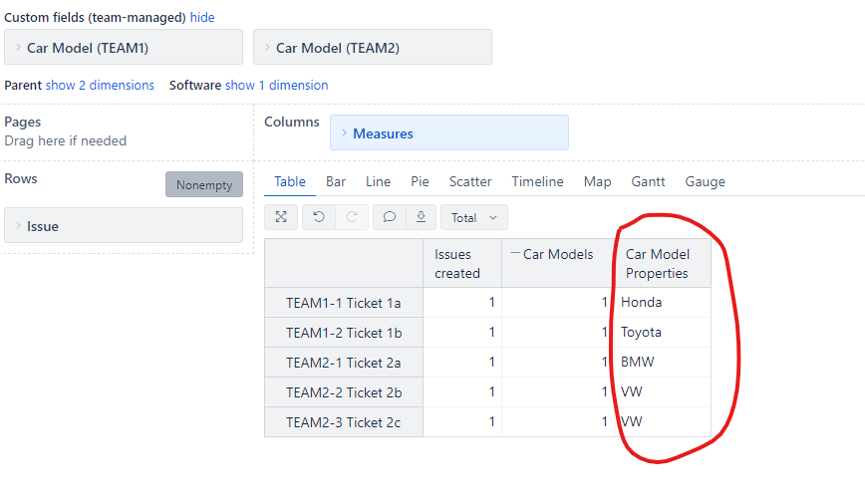Click the Car Model Properties column header

pyautogui.click(x=663, y=263)
